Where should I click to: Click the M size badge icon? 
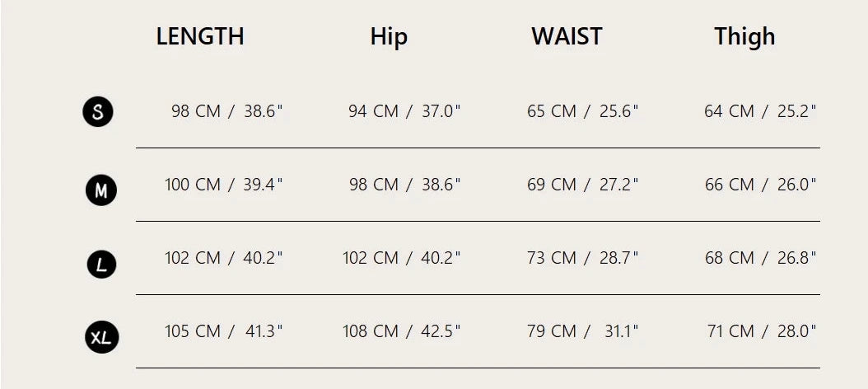click(101, 191)
